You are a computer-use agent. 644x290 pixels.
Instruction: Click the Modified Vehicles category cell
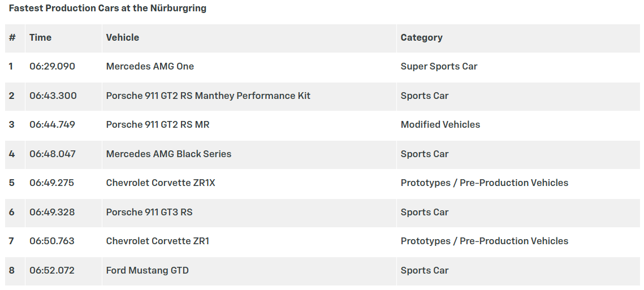440,125
